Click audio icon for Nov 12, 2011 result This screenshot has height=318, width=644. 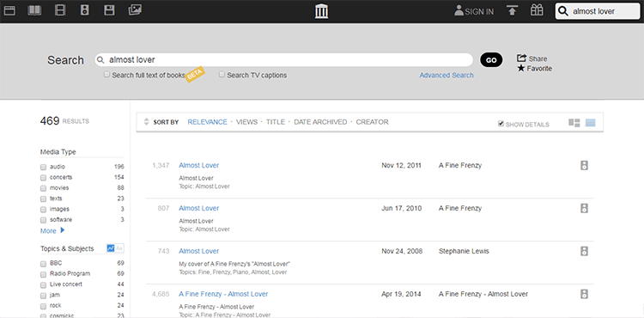point(584,166)
